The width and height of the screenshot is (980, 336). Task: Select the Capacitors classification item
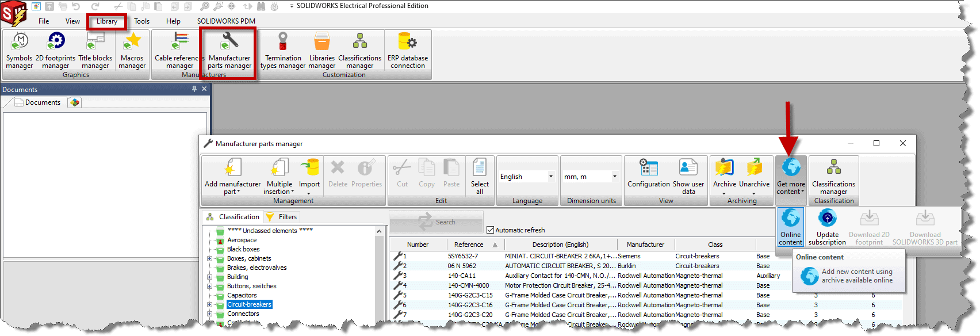pos(242,296)
